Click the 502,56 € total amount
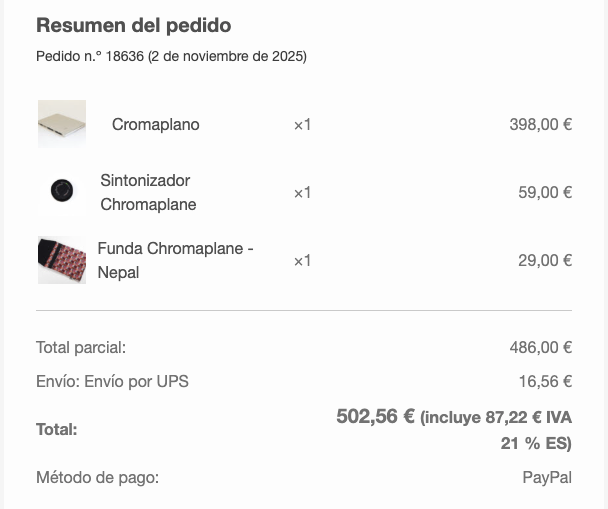Image resolution: width=608 pixels, height=509 pixels. pos(375,417)
